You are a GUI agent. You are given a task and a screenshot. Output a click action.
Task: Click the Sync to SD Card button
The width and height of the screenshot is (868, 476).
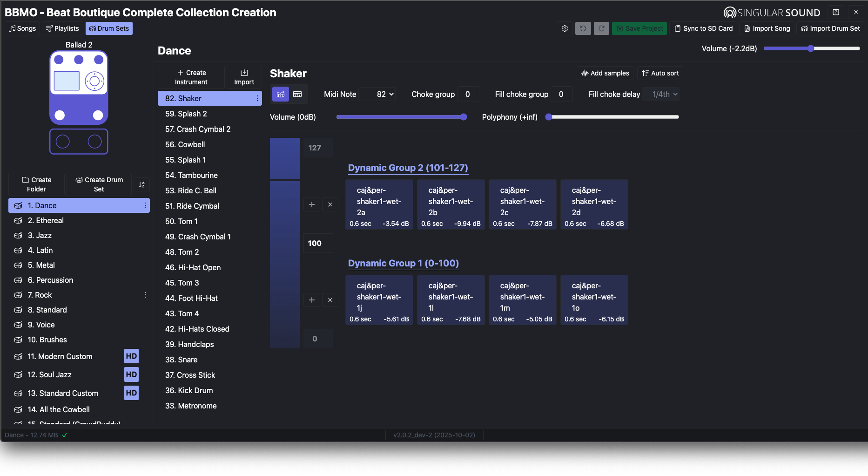(x=703, y=28)
